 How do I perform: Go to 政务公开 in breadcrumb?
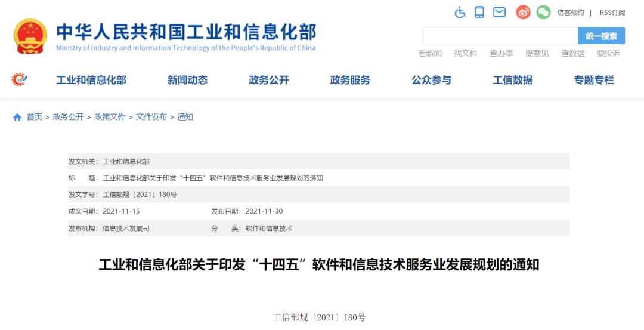pos(68,117)
